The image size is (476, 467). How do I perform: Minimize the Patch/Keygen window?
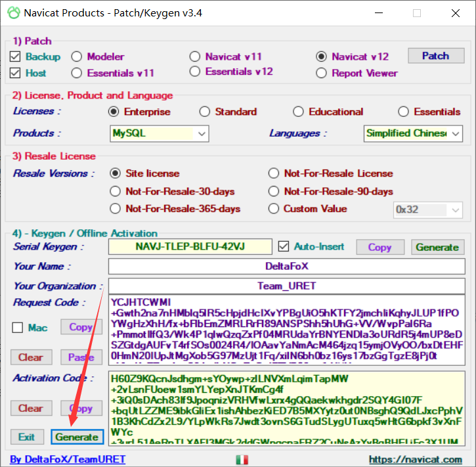pos(379,13)
